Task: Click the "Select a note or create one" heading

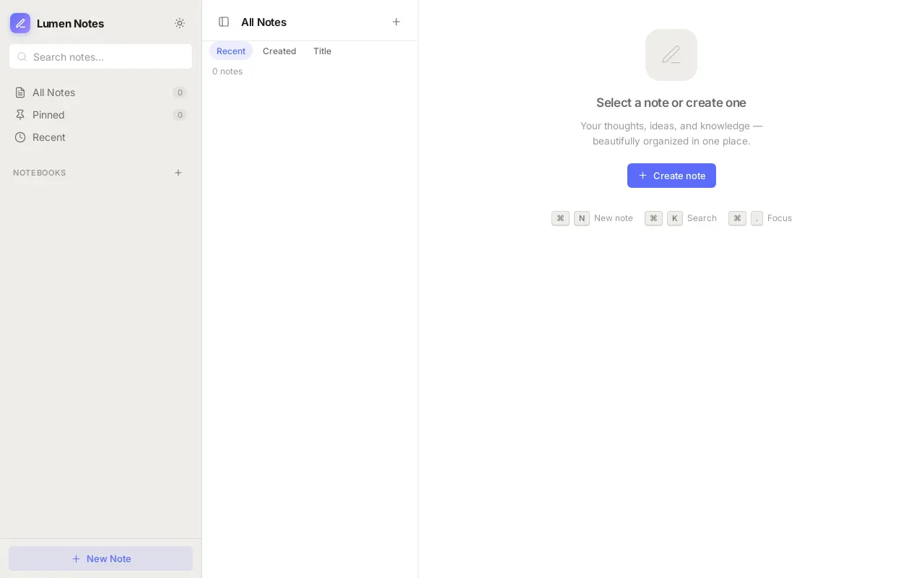Action: [x=671, y=103]
